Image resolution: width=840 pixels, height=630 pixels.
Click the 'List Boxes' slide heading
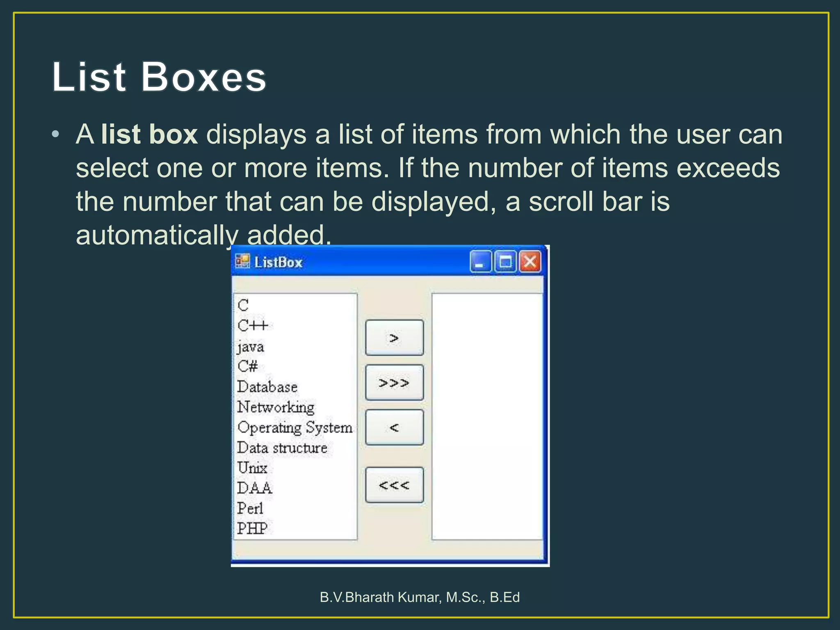click(159, 77)
